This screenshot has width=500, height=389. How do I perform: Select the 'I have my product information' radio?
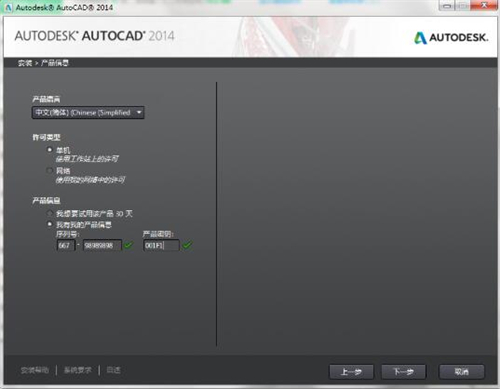[50, 224]
